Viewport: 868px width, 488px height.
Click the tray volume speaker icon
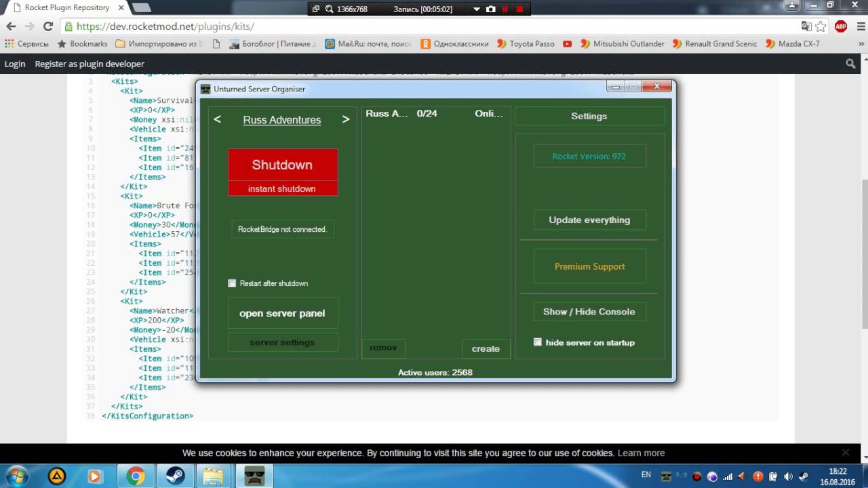pyautogui.click(x=788, y=476)
